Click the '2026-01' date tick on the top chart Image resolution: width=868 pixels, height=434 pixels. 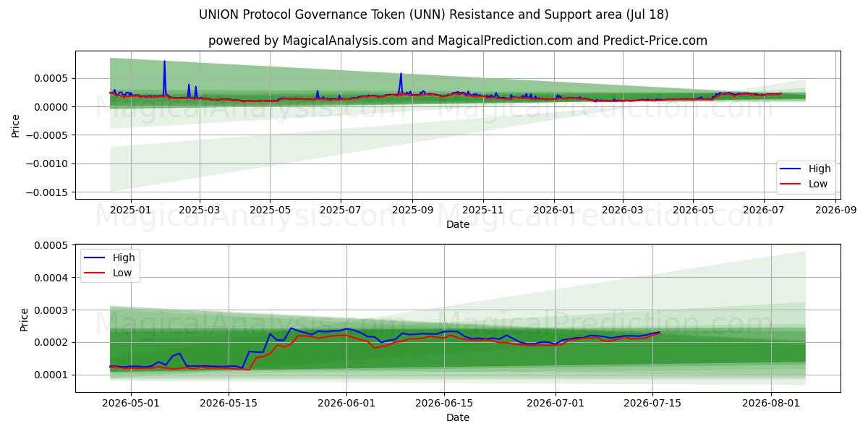click(553, 210)
